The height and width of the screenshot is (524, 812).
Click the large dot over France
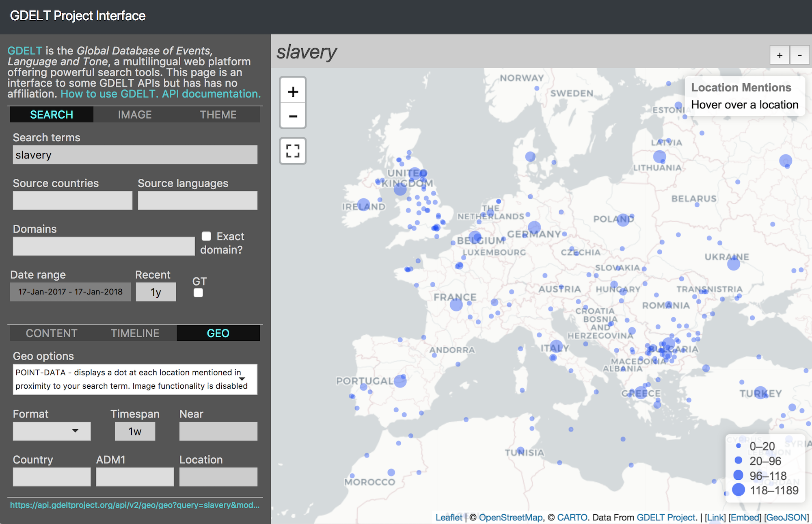[456, 305]
